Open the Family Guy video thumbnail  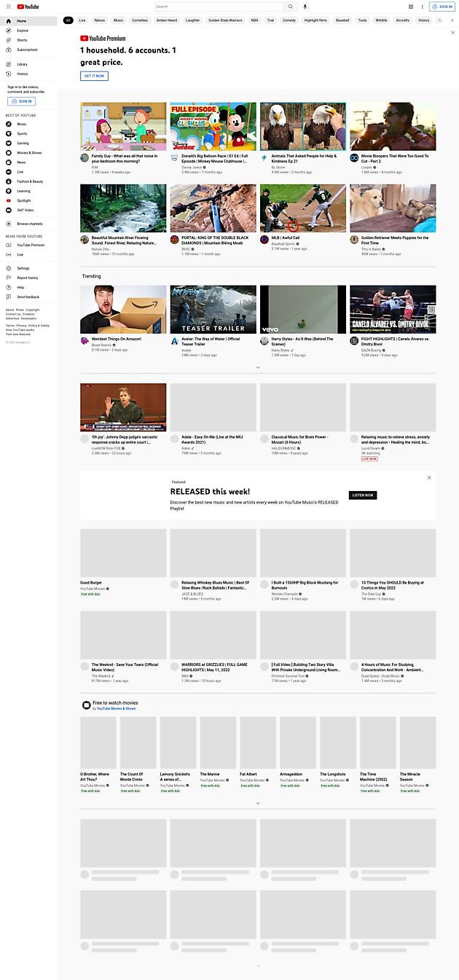[123, 126]
